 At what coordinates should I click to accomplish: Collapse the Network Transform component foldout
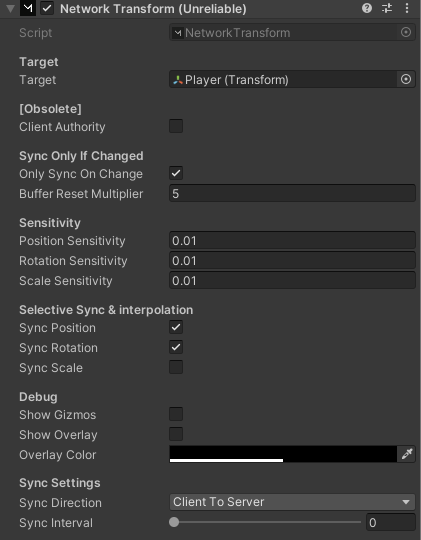10,8
